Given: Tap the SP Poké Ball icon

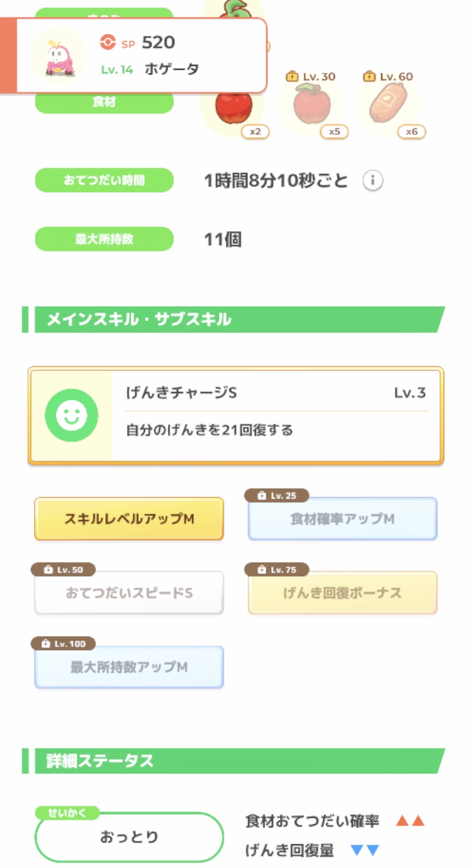Looking at the screenshot, I should (107, 42).
